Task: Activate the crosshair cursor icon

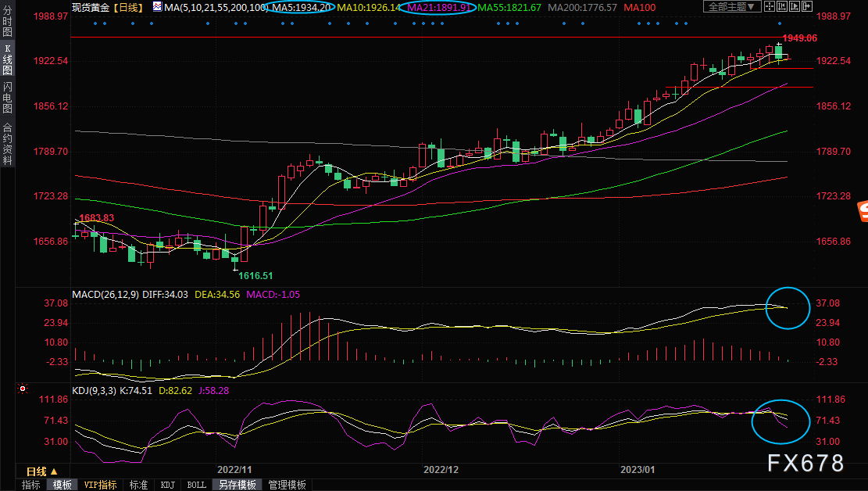Action: [770, 7]
